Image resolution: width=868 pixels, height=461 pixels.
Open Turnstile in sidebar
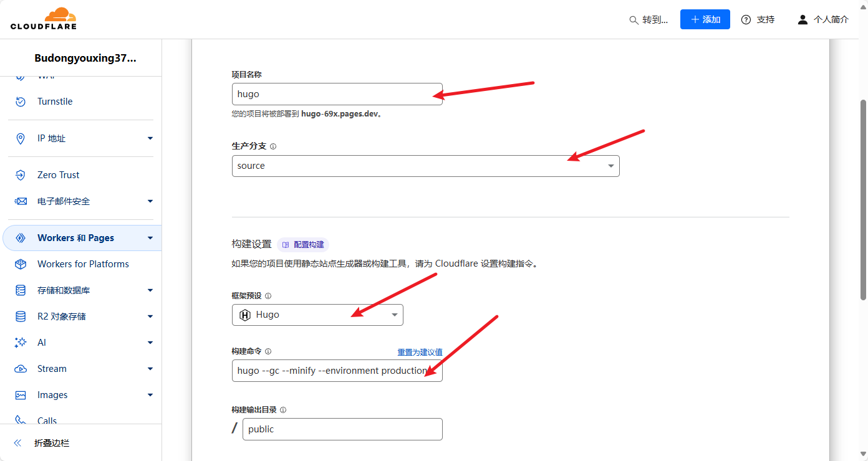point(55,102)
